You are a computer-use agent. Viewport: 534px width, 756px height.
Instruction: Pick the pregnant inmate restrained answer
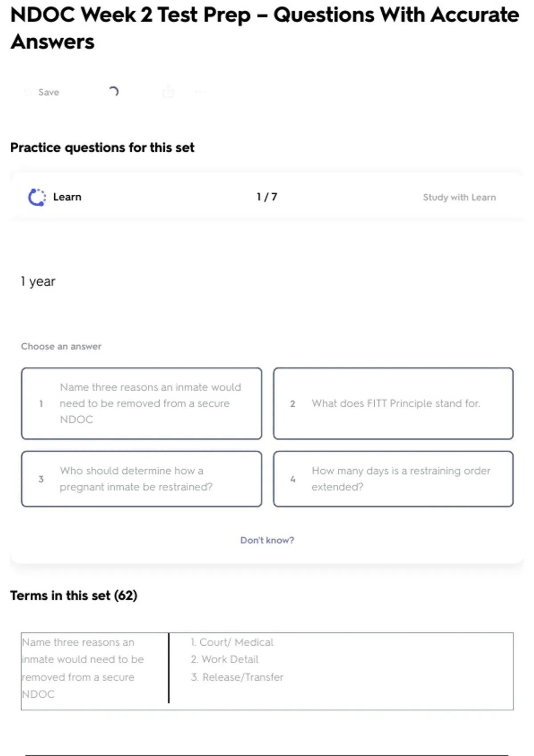pyautogui.click(x=142, y=479)
